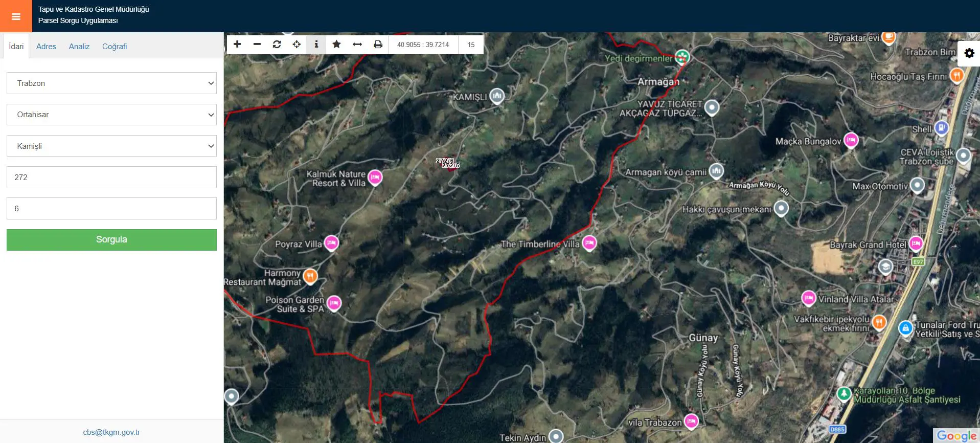Open the district dropdown showing Ortahisar
980x443 pixels.
(111, 115)
